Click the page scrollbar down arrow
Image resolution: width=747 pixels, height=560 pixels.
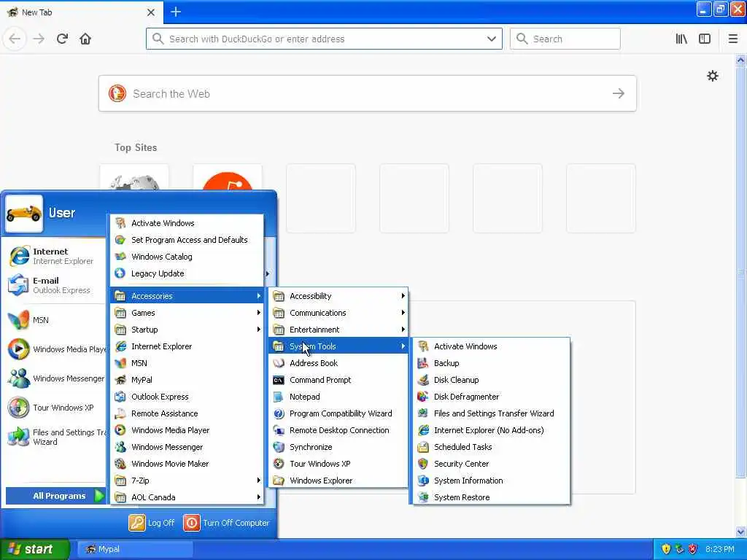[x=740, y=532]
